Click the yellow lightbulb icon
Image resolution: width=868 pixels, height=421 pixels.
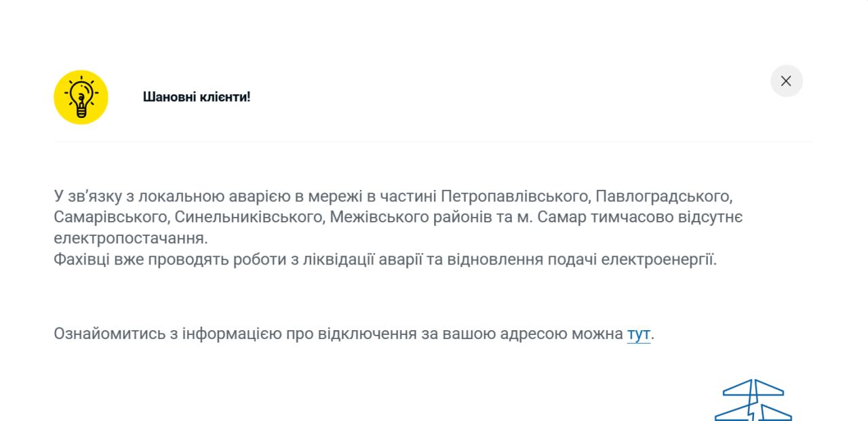pos(81,97)
